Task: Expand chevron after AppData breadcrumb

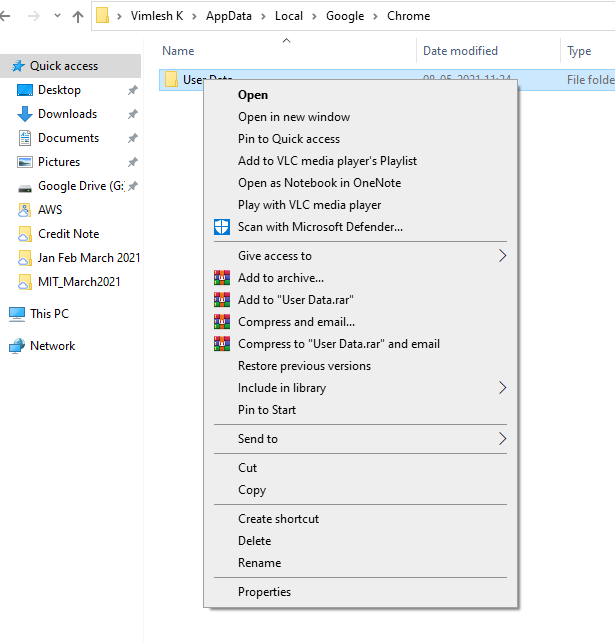Action: click(263, 16)
